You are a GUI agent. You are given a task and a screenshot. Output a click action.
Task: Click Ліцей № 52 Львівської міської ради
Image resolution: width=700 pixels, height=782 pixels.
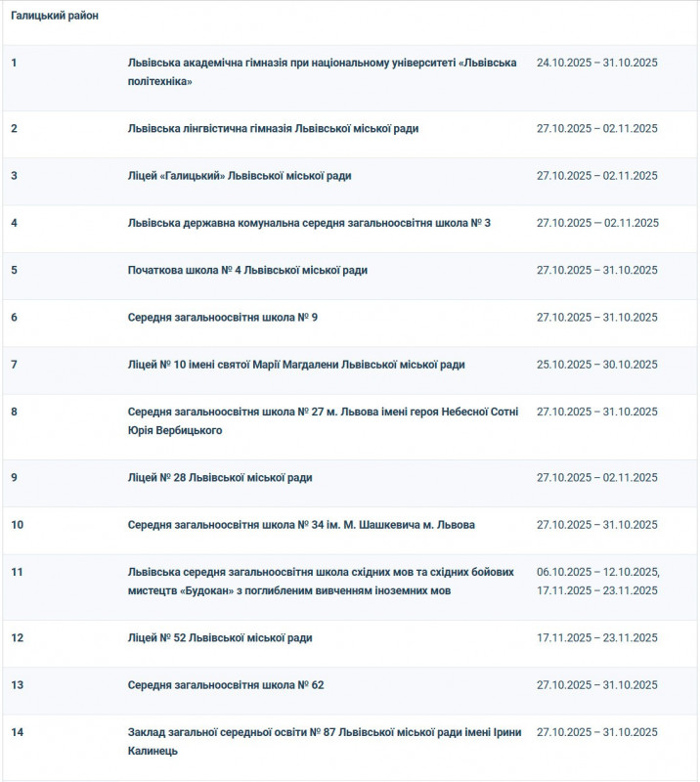(x=220, y=638)
